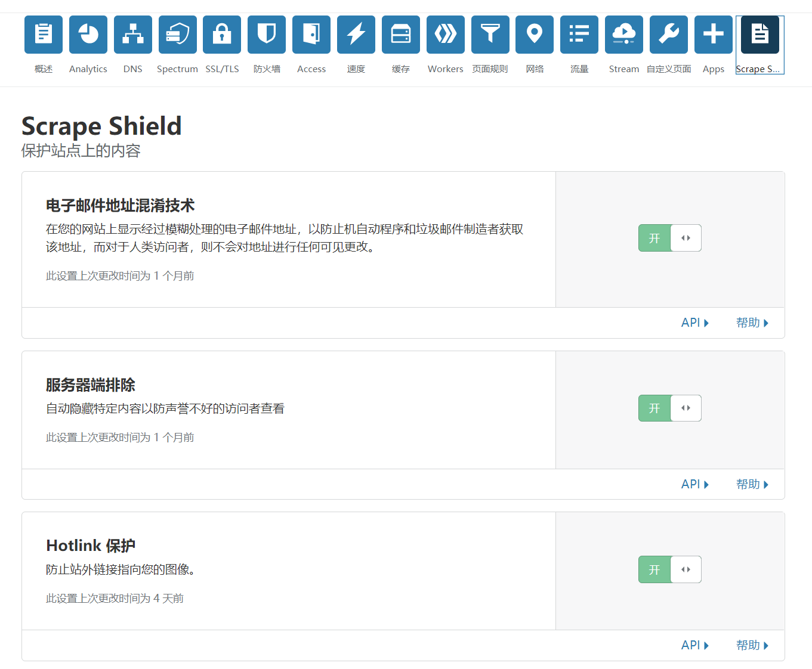The height and width of the screenshot is (669, 812).
Task: Click the 流量 tab label
Action: (579, 69)
